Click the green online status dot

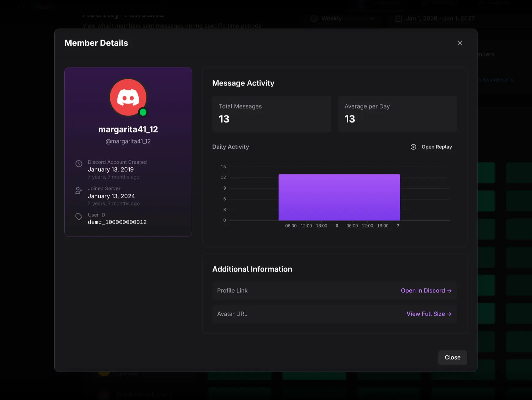click(143, 112)
